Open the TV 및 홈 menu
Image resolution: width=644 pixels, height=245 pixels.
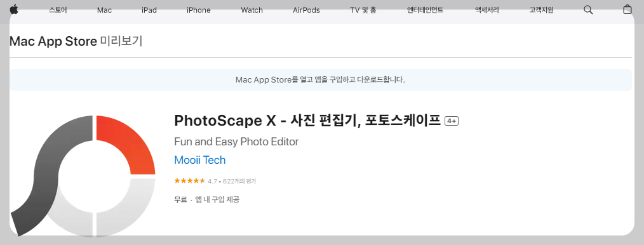[363, 10]
